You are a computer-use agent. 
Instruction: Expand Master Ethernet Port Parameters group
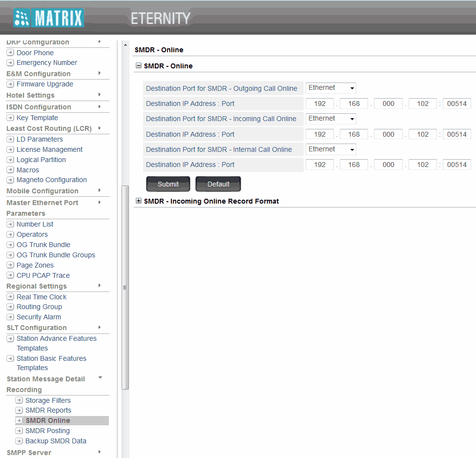tap(100, 202)
